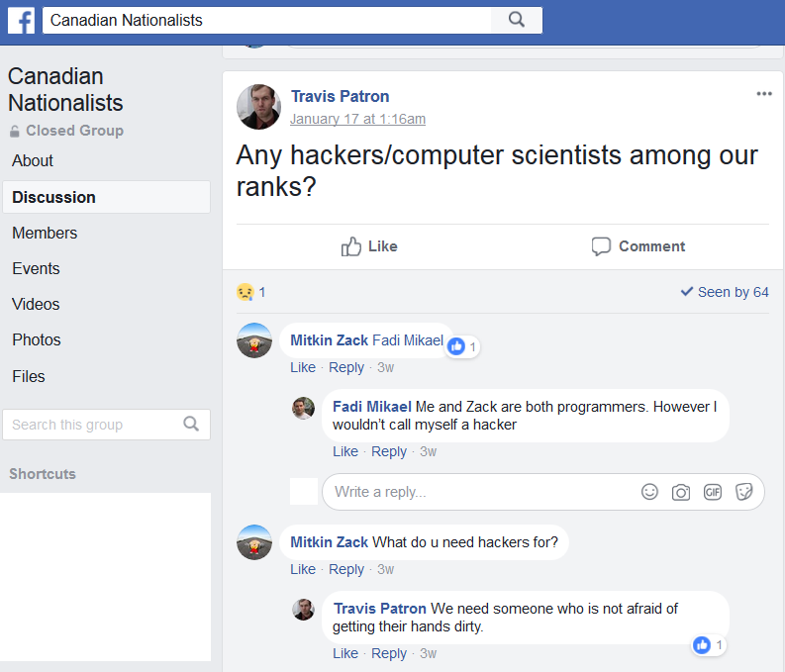Go to the Members section

point(45,233)
